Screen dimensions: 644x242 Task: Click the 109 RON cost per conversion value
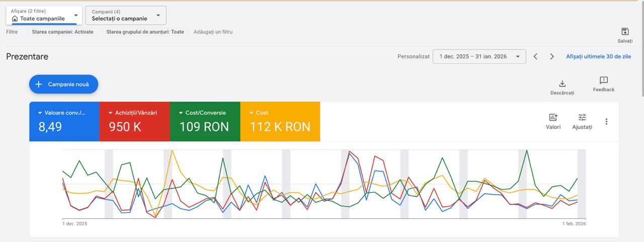pos(204,127)
